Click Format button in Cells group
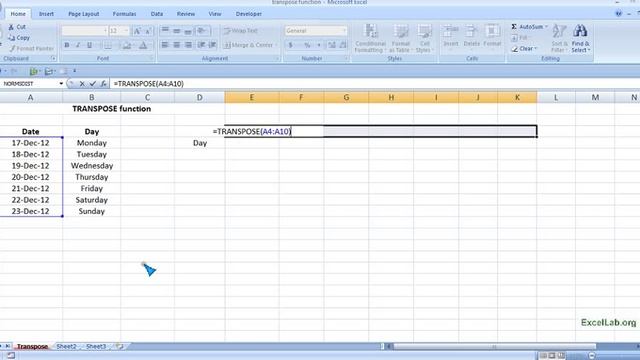Image resolution: width=640 pixels, height=360 pixels. tap(492, 37)
